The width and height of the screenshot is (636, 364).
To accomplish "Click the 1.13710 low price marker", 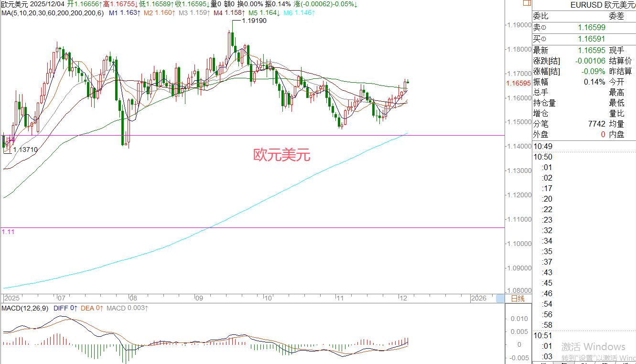I will [25, 150].
